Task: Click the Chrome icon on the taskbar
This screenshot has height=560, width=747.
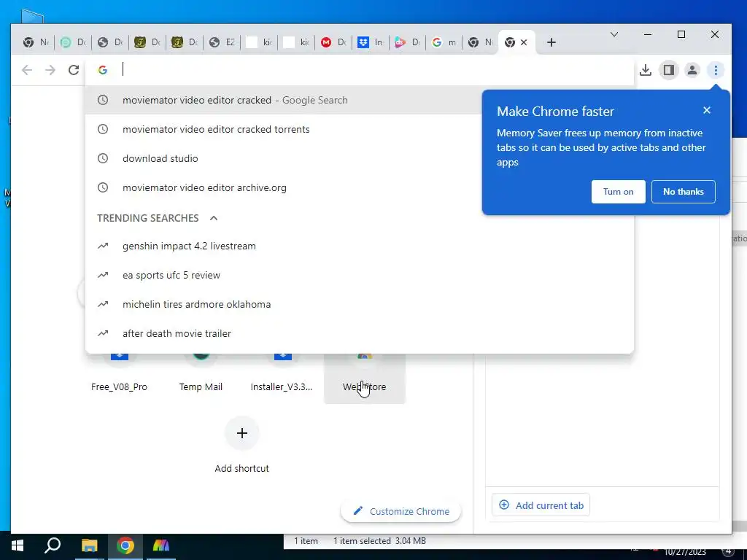Action: 125,545
